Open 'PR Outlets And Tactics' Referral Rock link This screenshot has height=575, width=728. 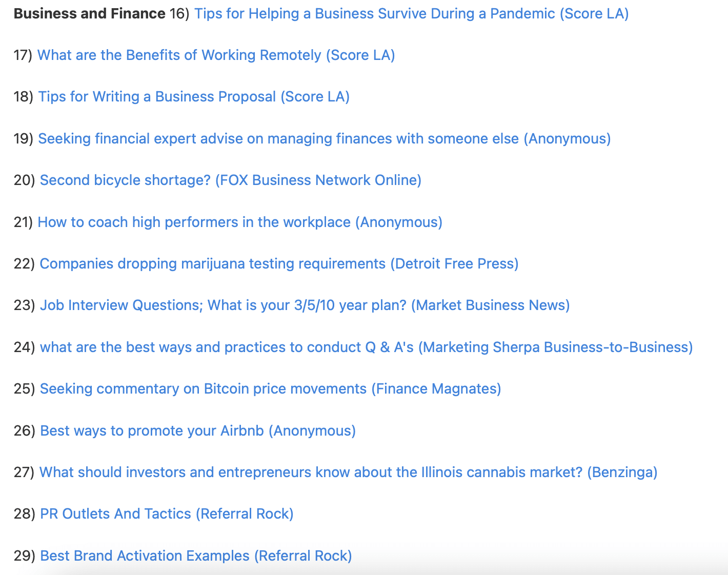[167, 514]
